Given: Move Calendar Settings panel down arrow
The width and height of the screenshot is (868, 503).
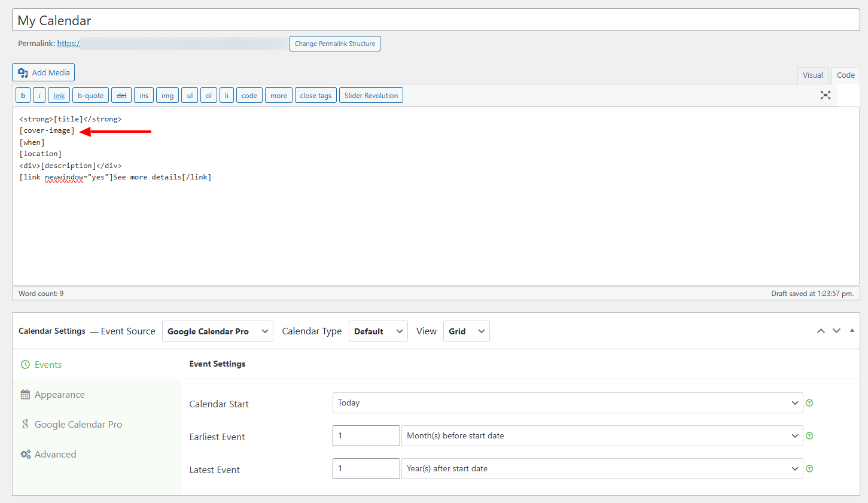Looking at the screenshot, I should 836,331.
